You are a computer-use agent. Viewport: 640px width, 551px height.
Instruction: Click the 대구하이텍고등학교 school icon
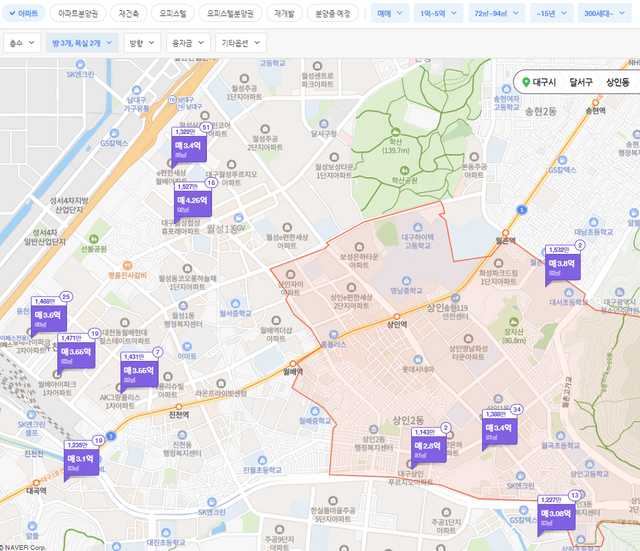tap(418, 227)
